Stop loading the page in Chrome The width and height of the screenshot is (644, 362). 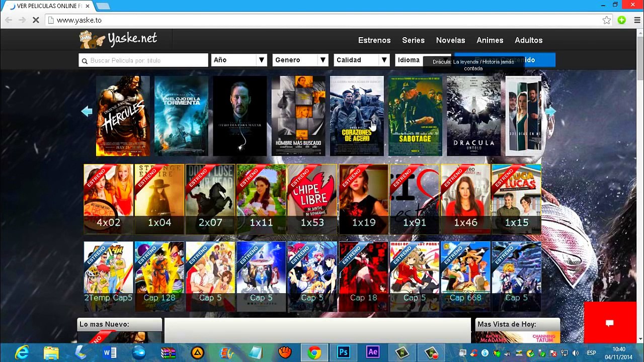pyautogui.click(x=36, y=20)
